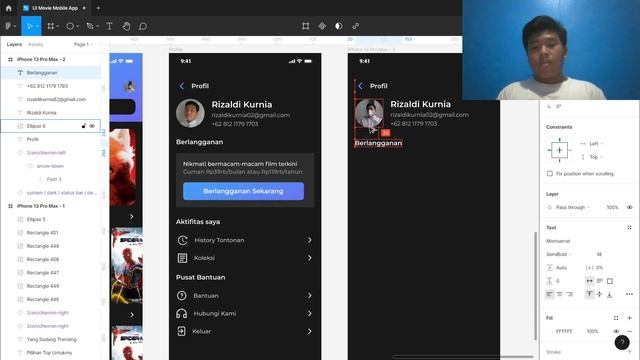640x360 pixels.
Task: Switch to the Assets tab
Action: tap(36, 44)
